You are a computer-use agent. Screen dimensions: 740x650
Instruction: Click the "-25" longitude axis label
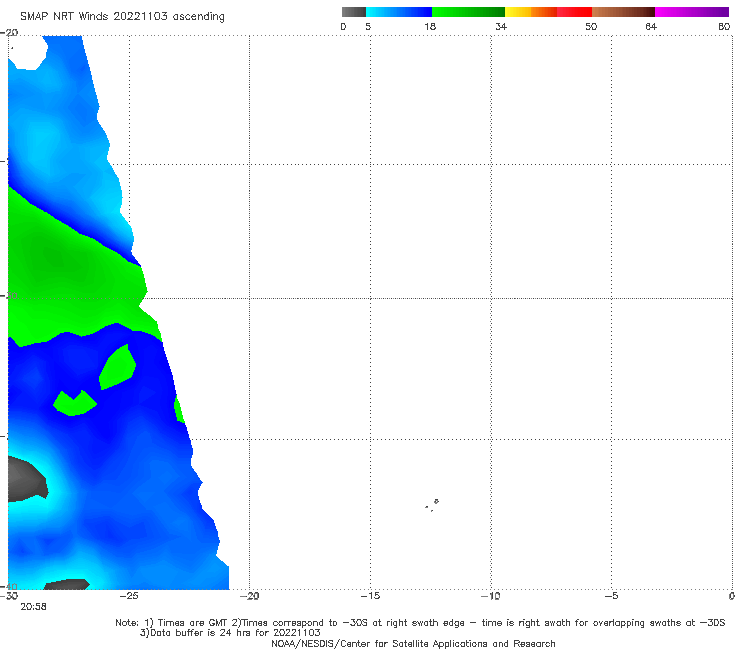[x=129, y=596]
